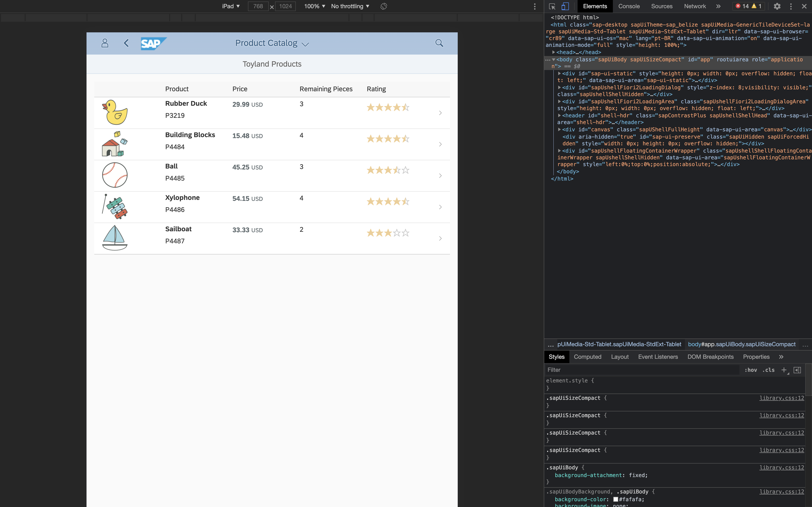The width and height of the screenshot is (812, 507).
Task: Click new style rule plus icon
Action: point(784,370)
